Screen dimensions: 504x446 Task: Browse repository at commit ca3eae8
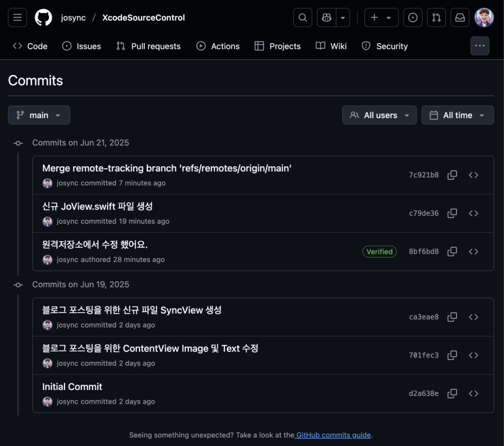point(473,317)
